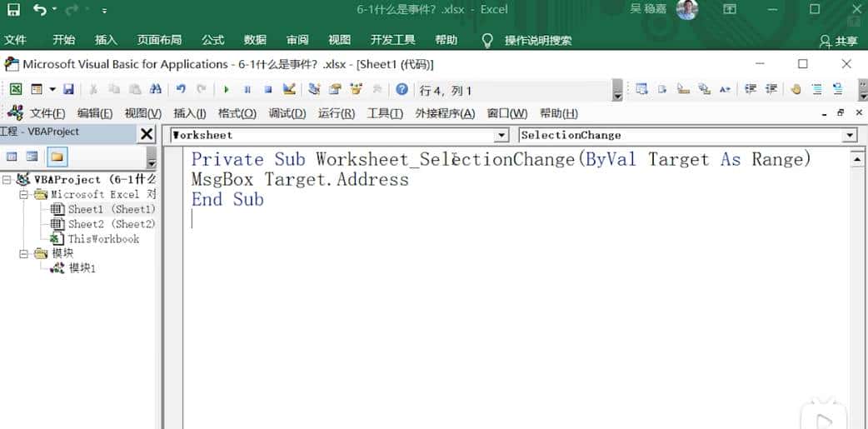Image resolution: width=868 pixels, height=429 pixels.
Task: Open the 视图(V) menu
Action: 142,113
